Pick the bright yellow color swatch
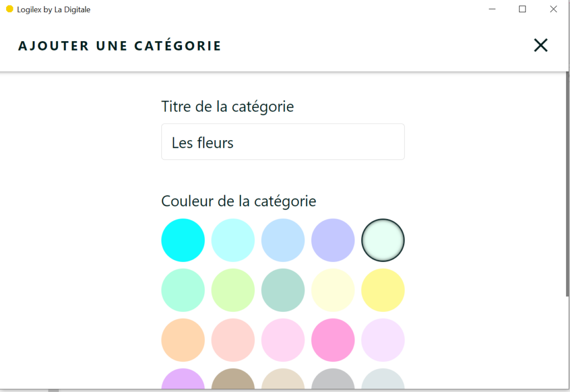The image size is (570, 392). (x=383, y=290)
